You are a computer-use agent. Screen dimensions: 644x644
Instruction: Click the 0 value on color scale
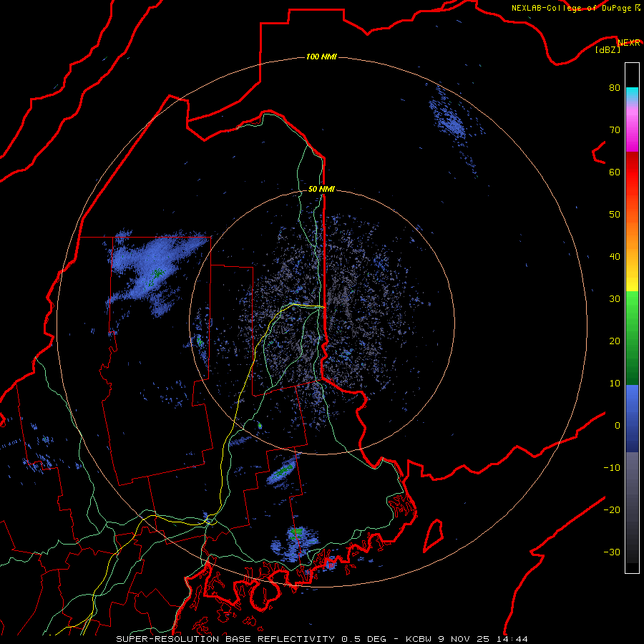pyautogui.click(x=618, y=426)
